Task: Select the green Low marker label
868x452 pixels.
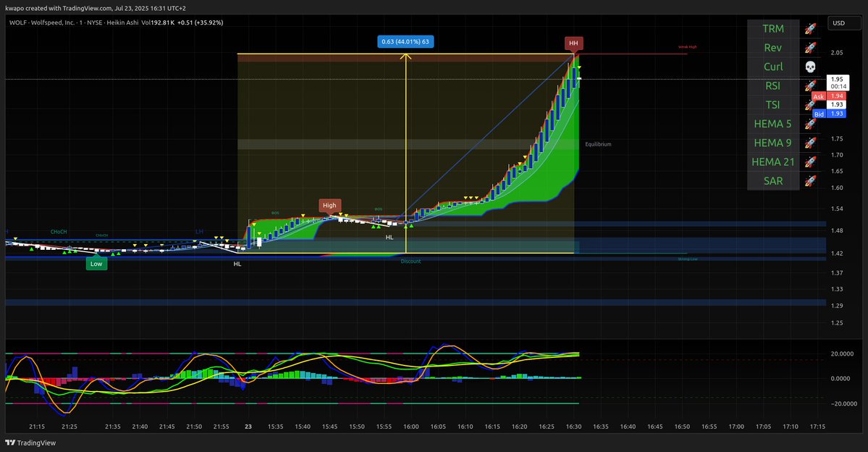Action: (96, 264)
